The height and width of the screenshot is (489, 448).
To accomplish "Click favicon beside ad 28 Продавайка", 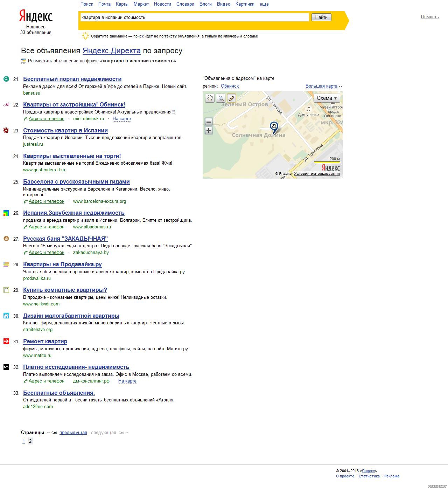I will tap(6, 264).
